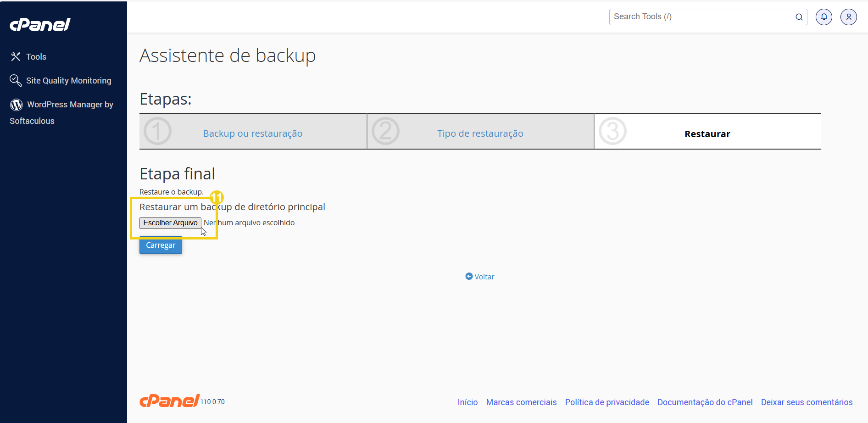
Task: Open notifications bell icon
Action: (x=824, y=17)
